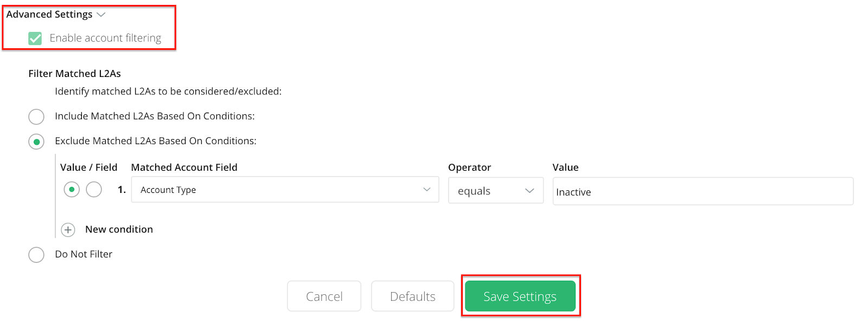Toggle the Enable account filtering checkbox
The width and height of the screenshot is (868, 323).
[35, 38]
